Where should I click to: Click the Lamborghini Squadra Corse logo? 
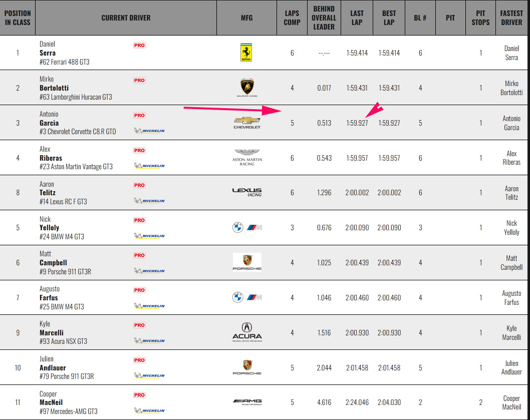(x=246, y=88)
